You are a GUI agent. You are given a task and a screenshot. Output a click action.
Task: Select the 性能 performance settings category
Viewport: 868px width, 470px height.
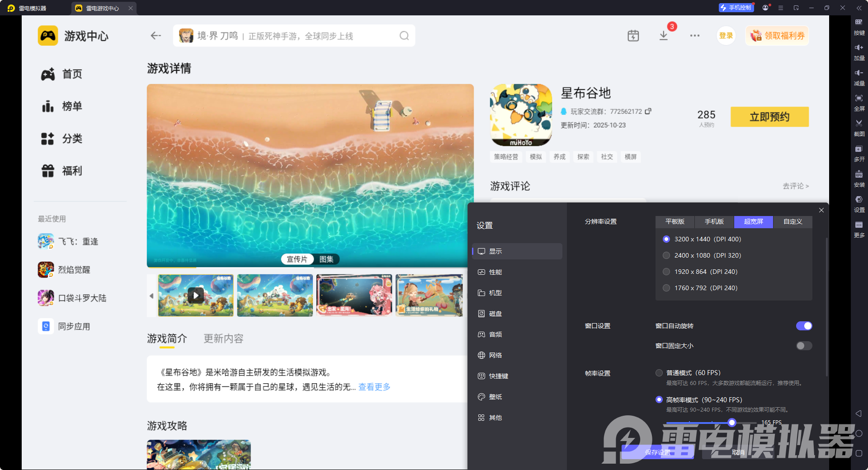tap(495, 272)
